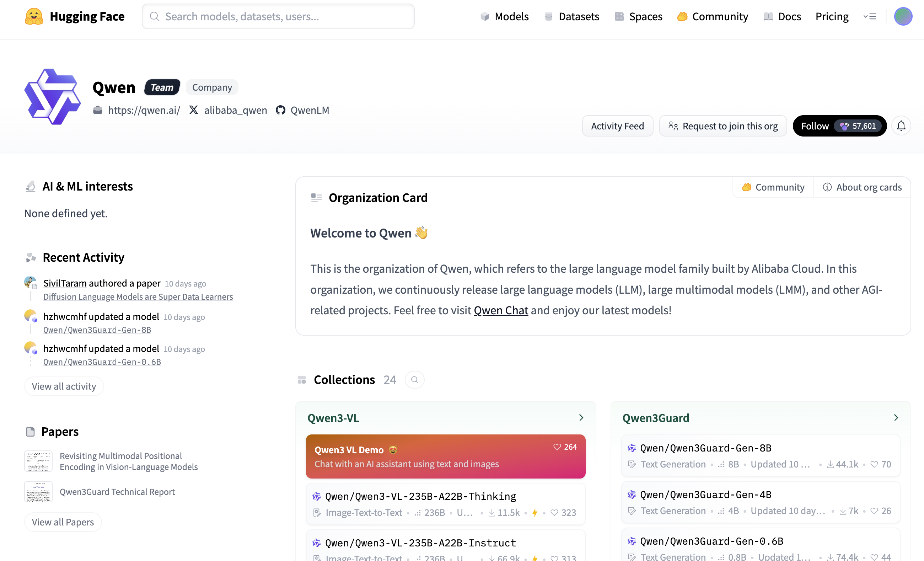Screen dimensions: 924x561
Task: Open the user avatar in top-right
Action: click(x=903, y=16)
